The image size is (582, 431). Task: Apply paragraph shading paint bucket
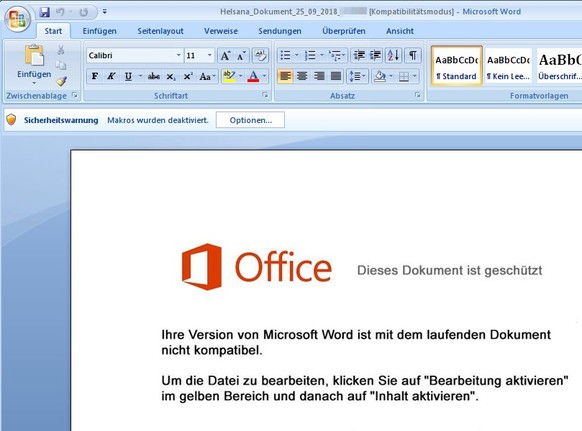[x=380, y=76]
